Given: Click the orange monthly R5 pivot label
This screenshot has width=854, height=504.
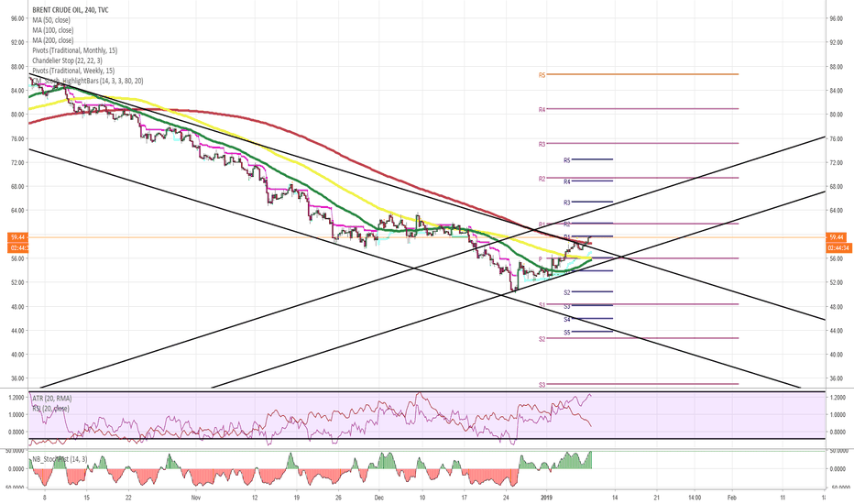Looking at the screenshot, I should pyautogui.click(x=542, y=75).
